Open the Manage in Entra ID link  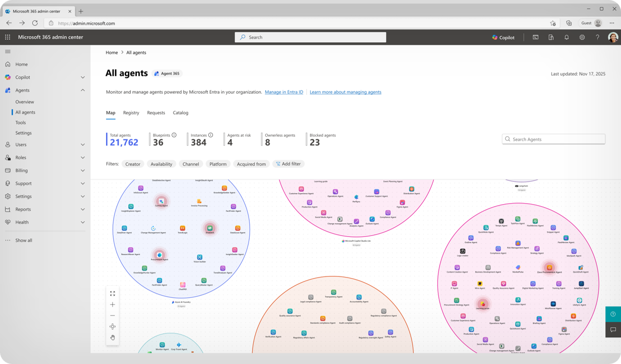click(284, 92)
